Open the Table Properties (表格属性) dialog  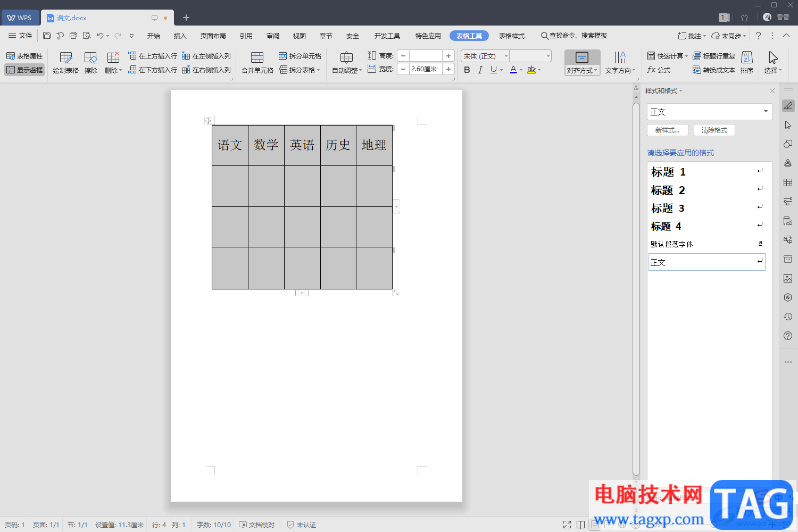[24, 56]
